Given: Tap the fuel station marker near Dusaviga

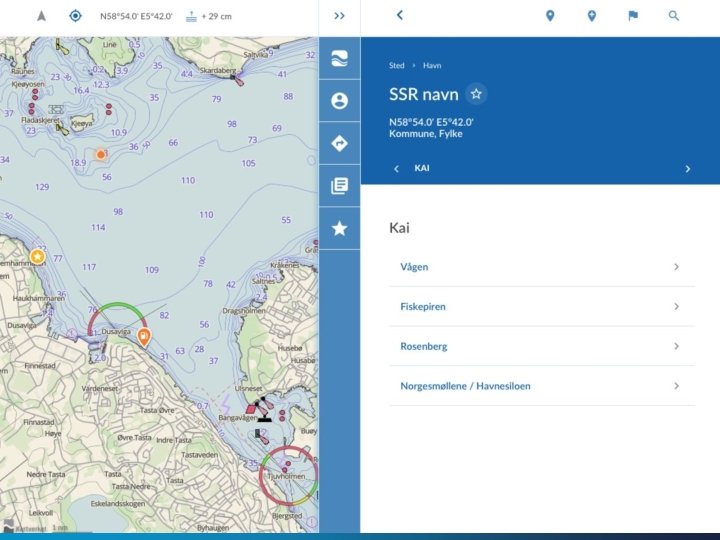Looking at the screenshot, I should click(x=144, y=337).
